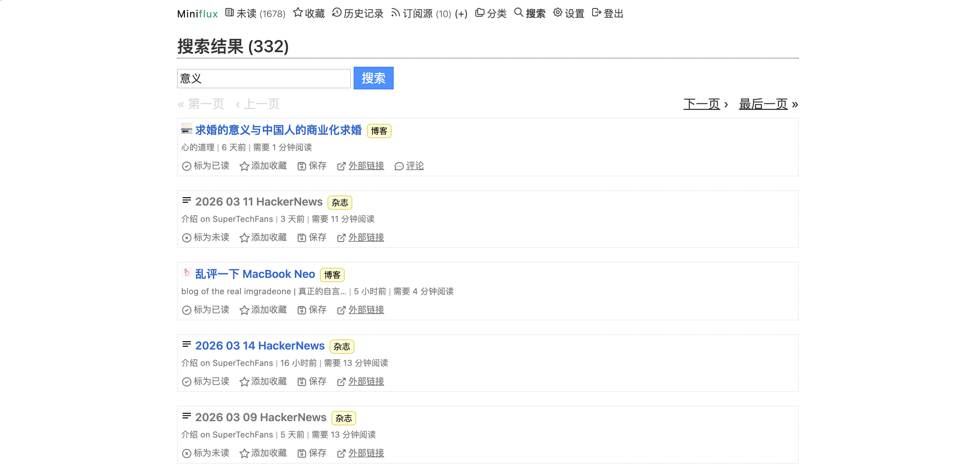
Task: Open article 2026 03 09 HackerNews
Action: point(260,417)
